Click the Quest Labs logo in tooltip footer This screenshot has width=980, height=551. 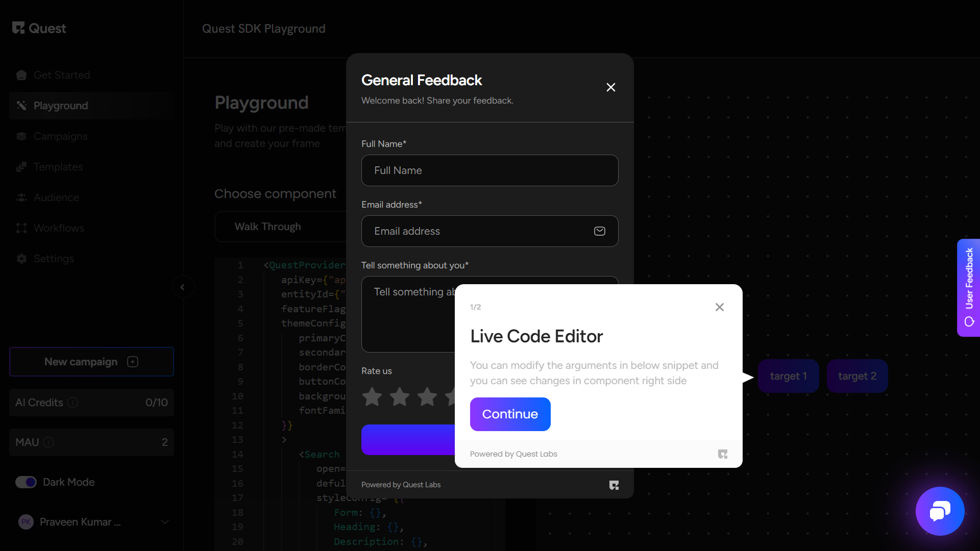coord(723,454)
